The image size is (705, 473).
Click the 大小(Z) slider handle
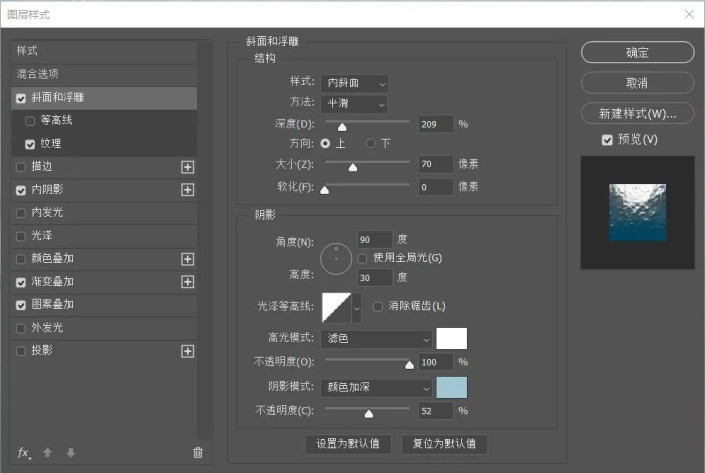[353, 167]
